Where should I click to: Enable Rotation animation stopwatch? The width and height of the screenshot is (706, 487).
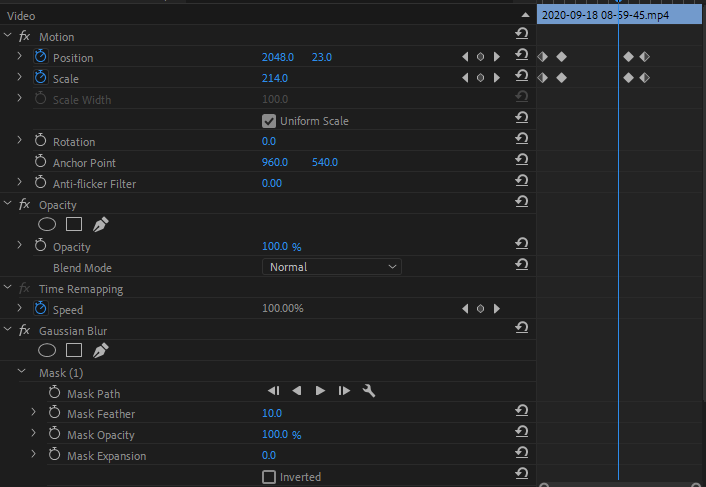(x=41, y=140)
